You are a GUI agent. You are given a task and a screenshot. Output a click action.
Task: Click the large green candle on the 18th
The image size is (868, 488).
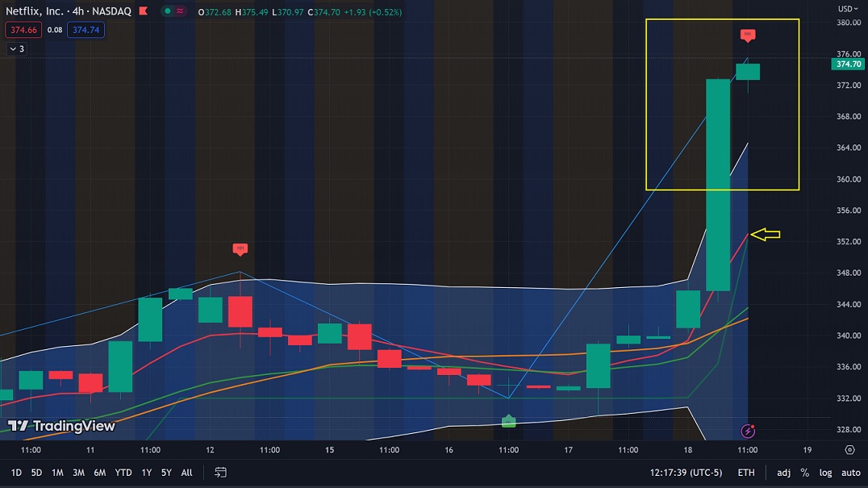[x=718, y=185]
